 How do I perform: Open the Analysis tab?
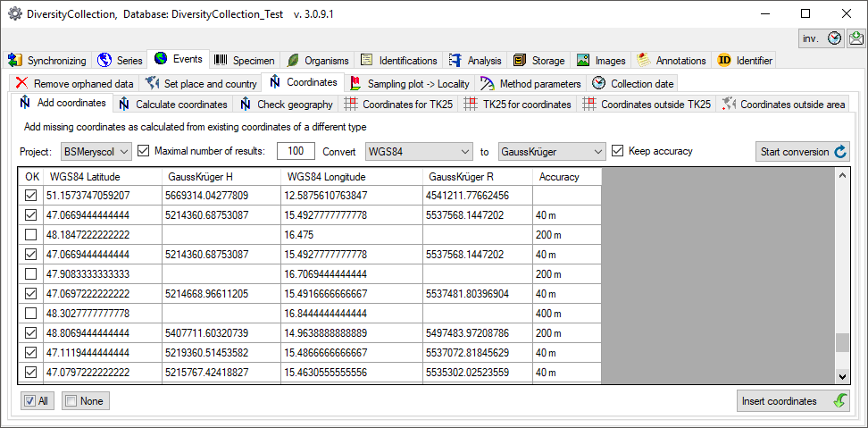(x=475, y=61)
